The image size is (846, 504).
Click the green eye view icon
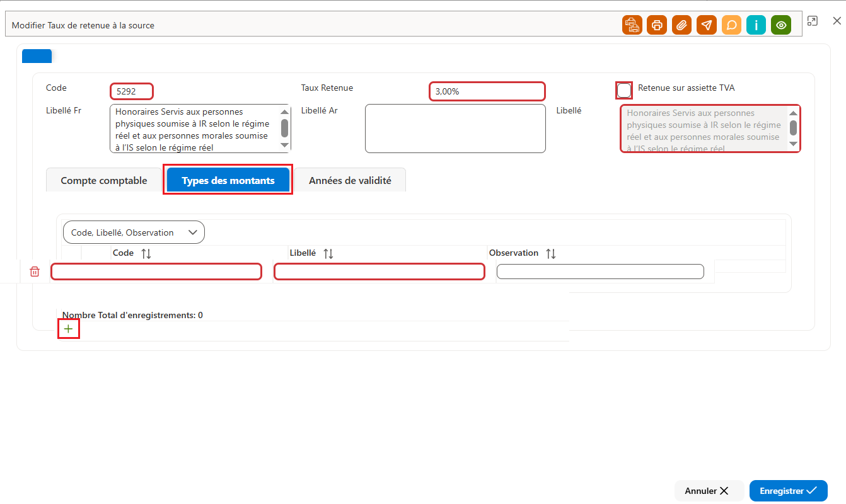click(x=781, y=25)
